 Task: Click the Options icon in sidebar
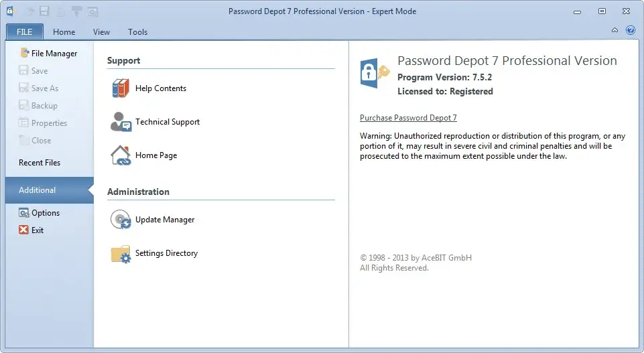click(24, 212)
